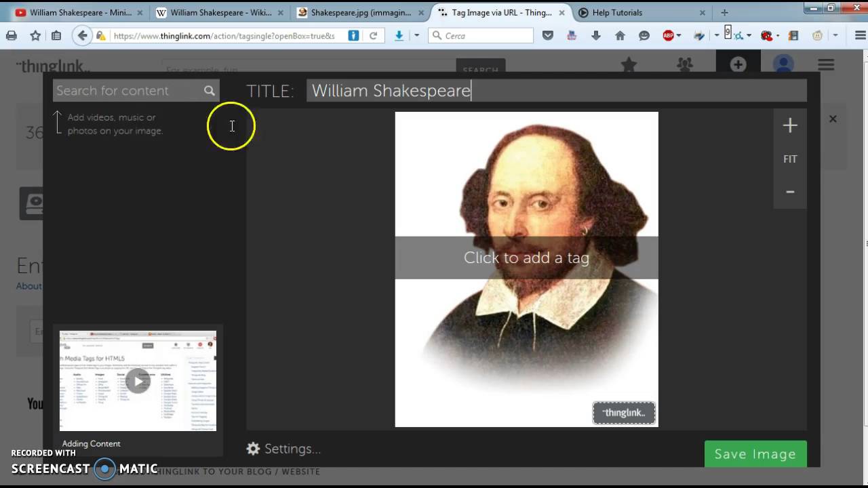
Task: Click the Pocket icon in toolbar
Action: 548,36
